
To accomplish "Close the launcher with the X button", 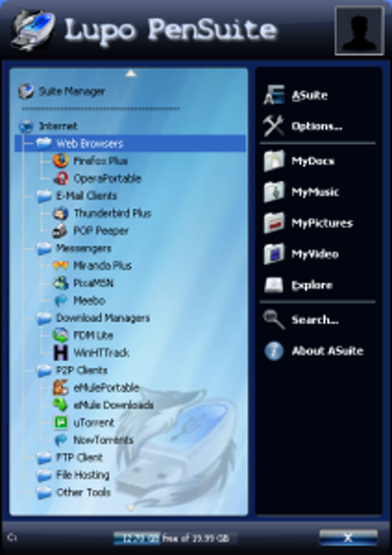I will click(348, 538).
